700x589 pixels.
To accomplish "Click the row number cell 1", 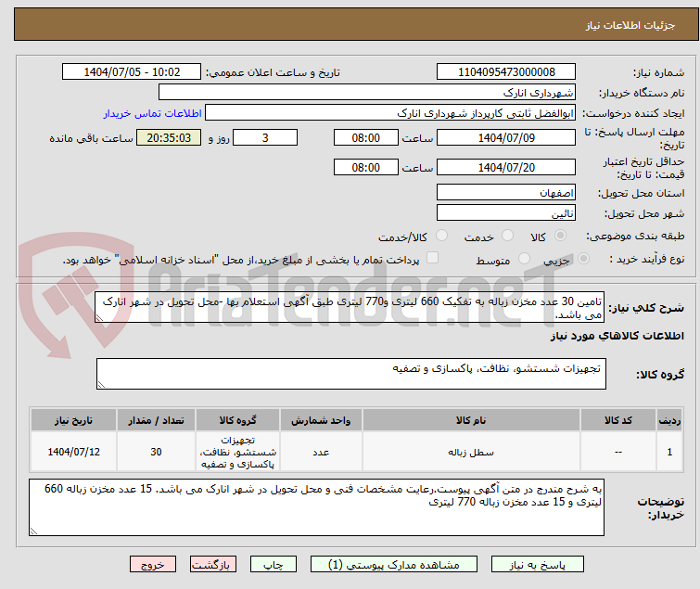I will click(669, 452).
